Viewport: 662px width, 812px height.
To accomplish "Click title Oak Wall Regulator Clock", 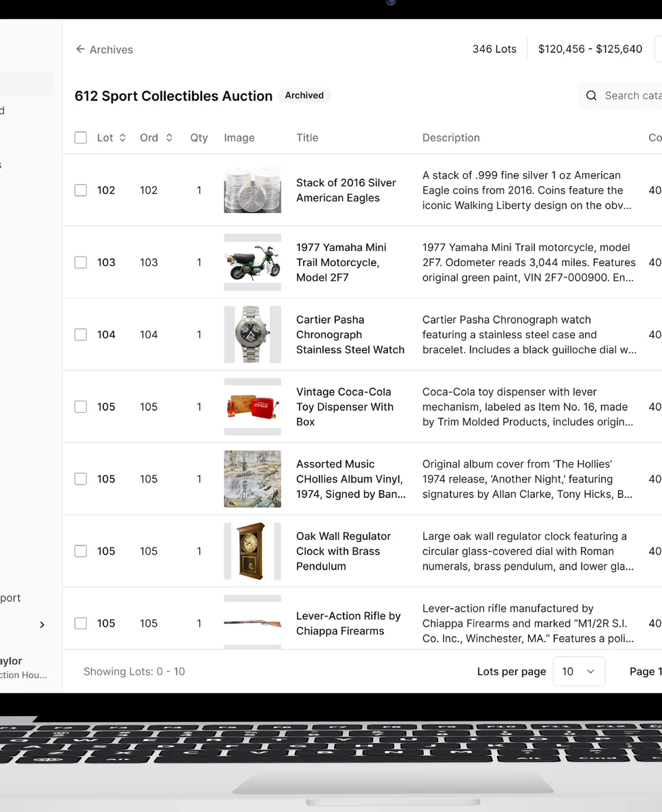I will [344, 551].
